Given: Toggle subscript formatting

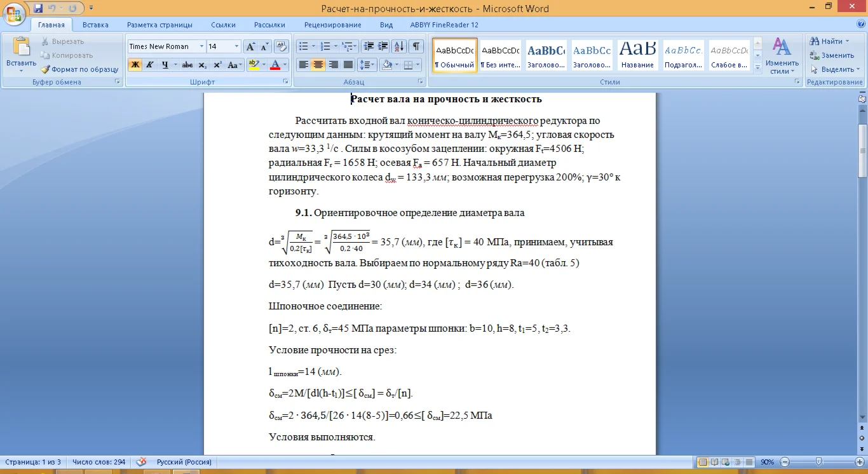Looking at the screenshot, I should (x=203, y=65).
